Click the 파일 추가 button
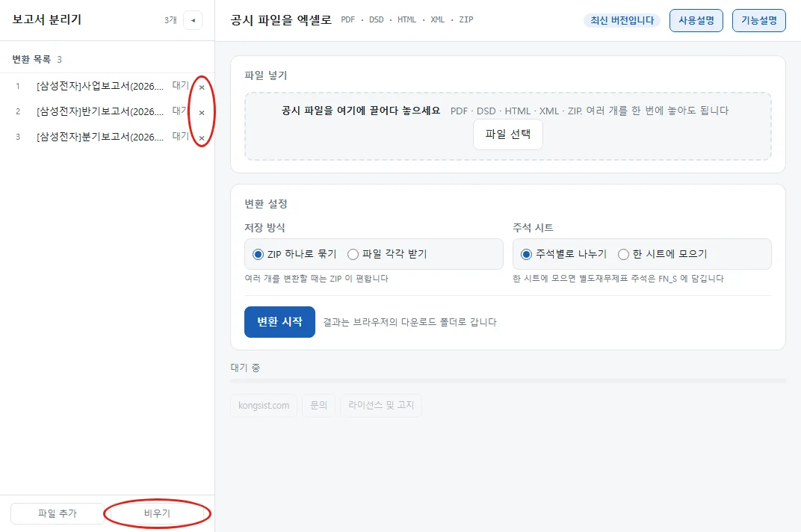Screen dimensions: 801x532 (x=58, y=513)
